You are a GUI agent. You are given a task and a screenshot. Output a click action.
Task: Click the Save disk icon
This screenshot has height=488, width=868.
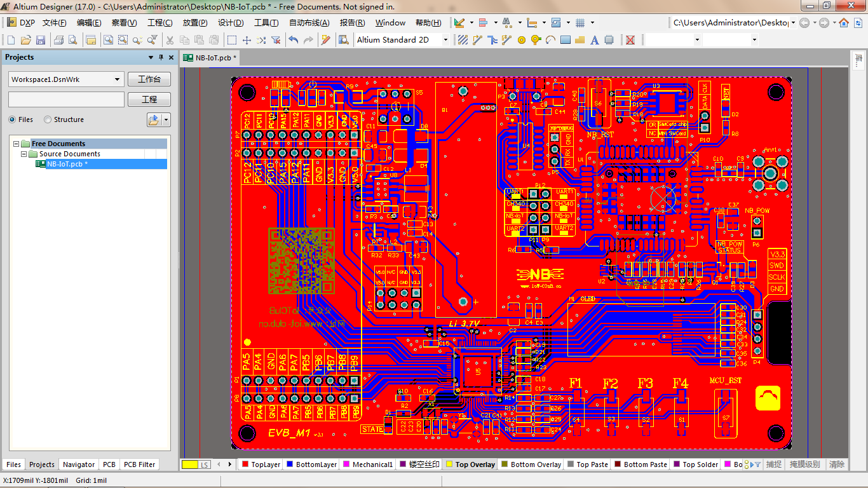coord(41,40)
